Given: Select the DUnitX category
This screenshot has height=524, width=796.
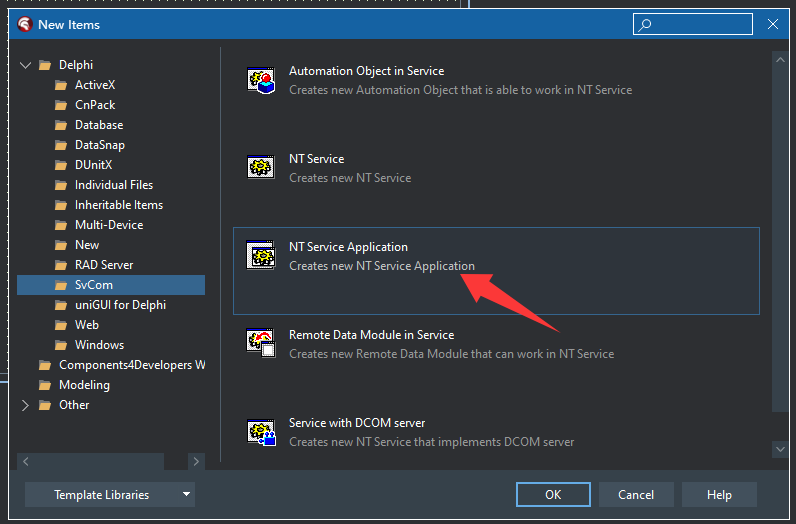Looking at the screenshot, I should [x=93, y=165].
